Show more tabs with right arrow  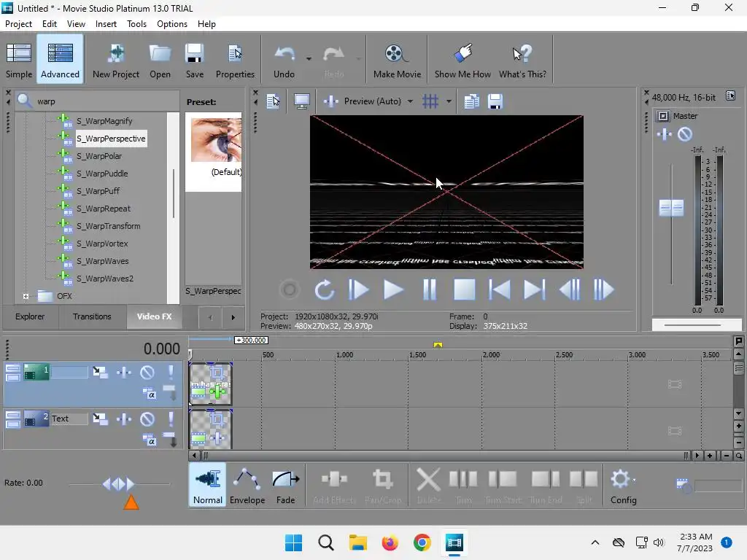[233, 317]
